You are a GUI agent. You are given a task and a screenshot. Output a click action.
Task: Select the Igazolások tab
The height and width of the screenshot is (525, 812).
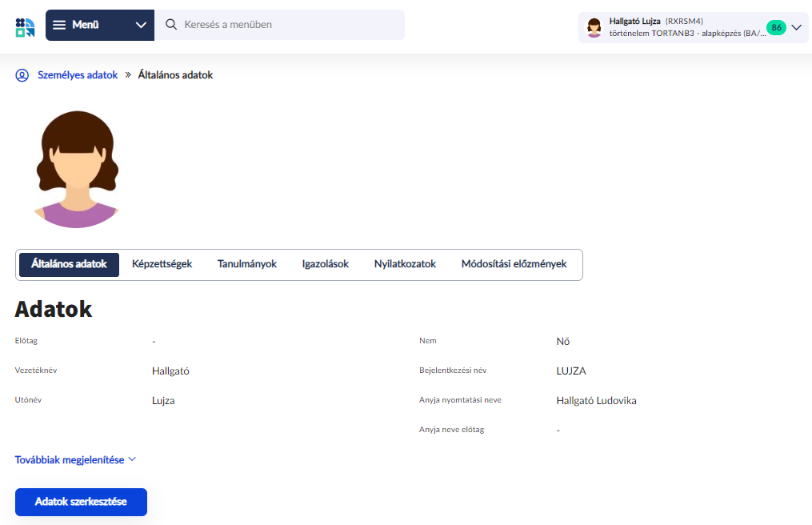(x=326, y=264)
